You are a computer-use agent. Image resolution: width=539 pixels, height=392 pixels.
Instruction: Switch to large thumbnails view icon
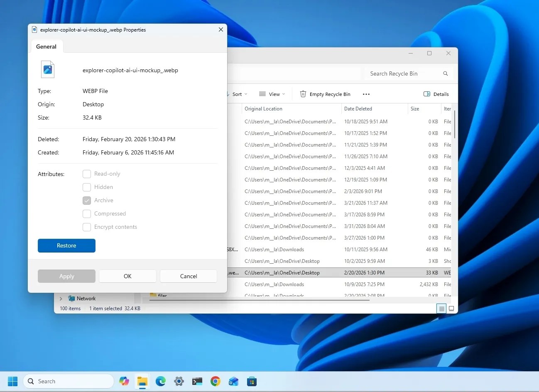(451, 309)
